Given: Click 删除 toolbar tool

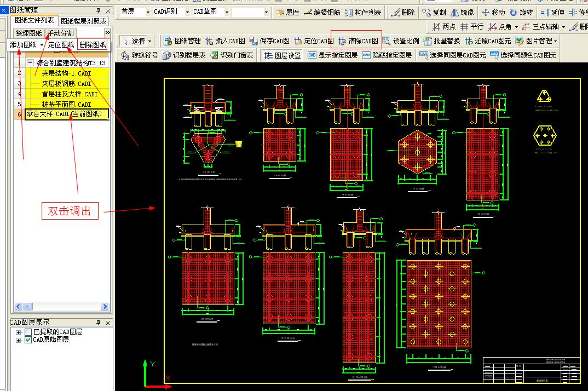Looking at the screenshot, I should 403,13.
